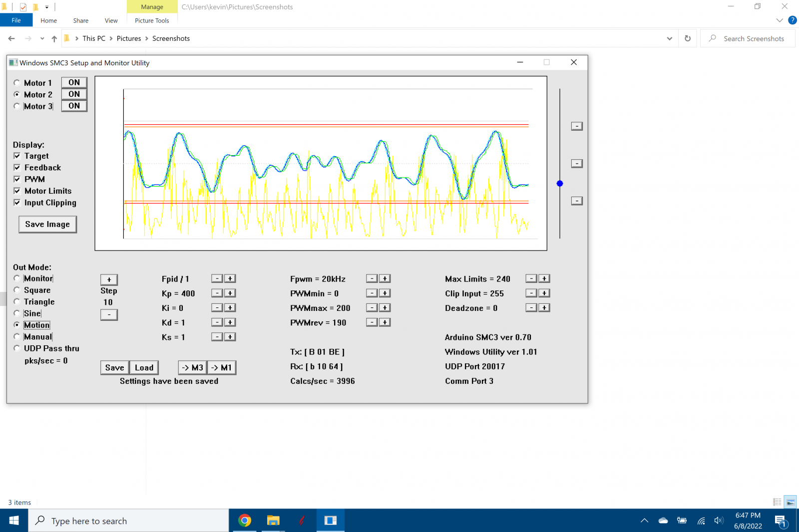Image resolution: width=799 pixels, height=532 pixels.
Task: Toggle the Motor 1 ON button
Action: (74, 82)
